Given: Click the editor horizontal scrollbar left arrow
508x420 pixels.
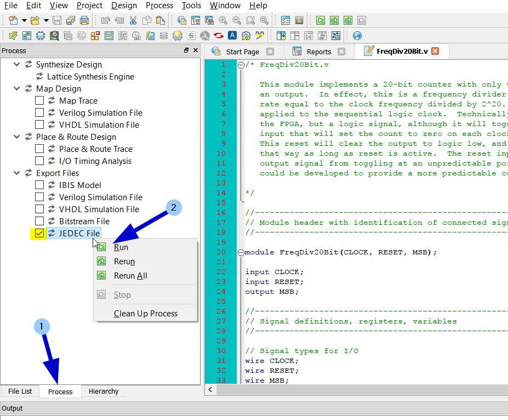Looking at the screenshot, I should click(x=210, y=389).
